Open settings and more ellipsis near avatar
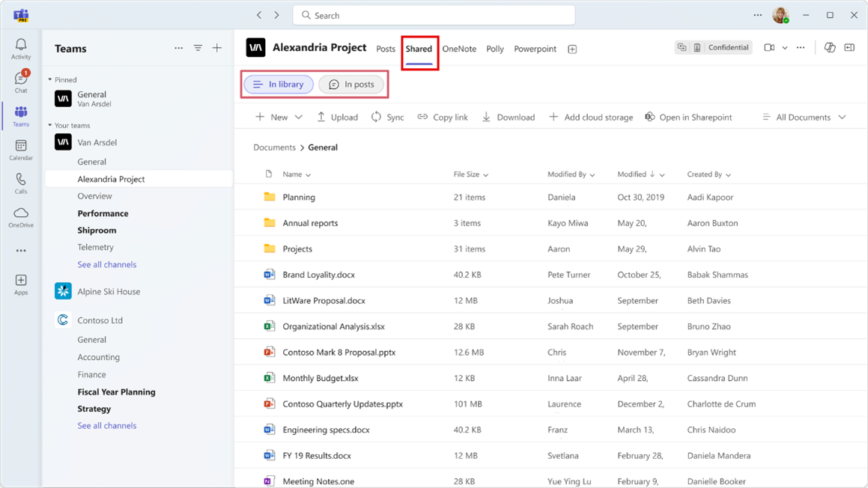868x488 pixels. coord(757,16)
